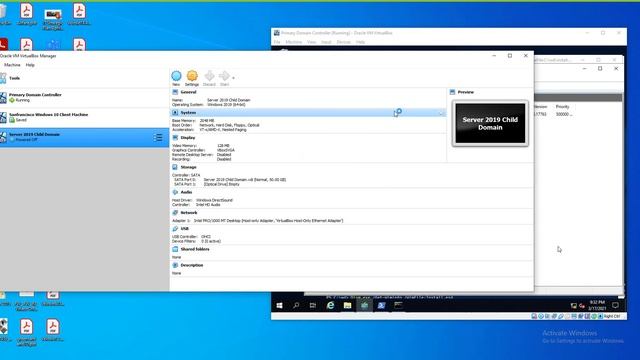Click the guest taskbar search icon
The height and width of the screenshot is (360, 640).
coord(296,305)
